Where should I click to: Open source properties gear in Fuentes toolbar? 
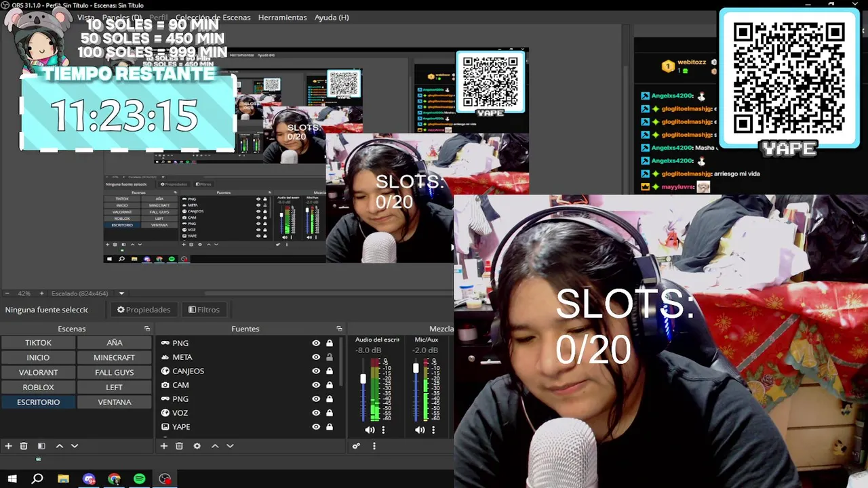point(197,446)
